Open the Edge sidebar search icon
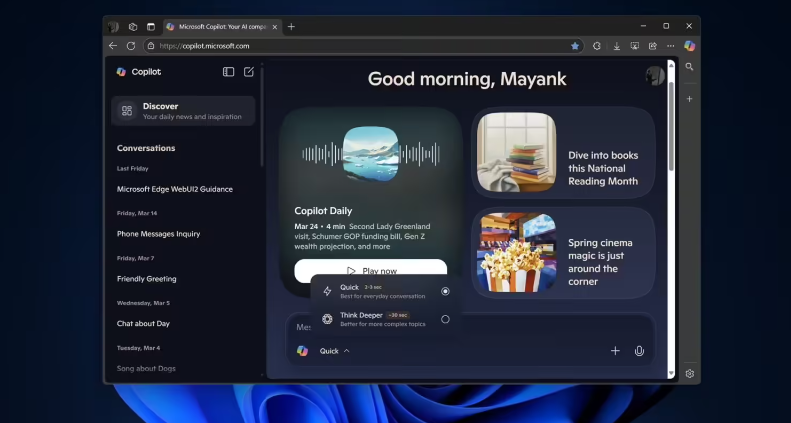The width and height of the screenshot is (791, 423). pyautogui.click(x=689, y=67)
